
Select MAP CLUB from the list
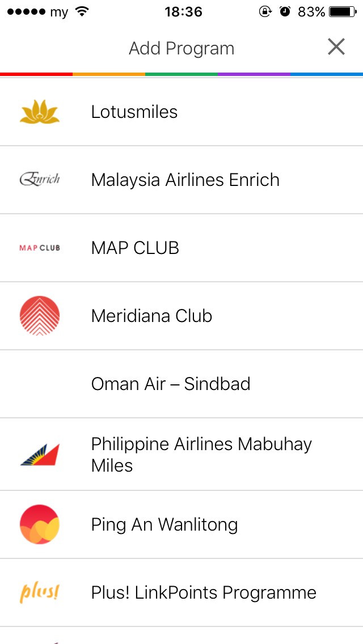135,248
